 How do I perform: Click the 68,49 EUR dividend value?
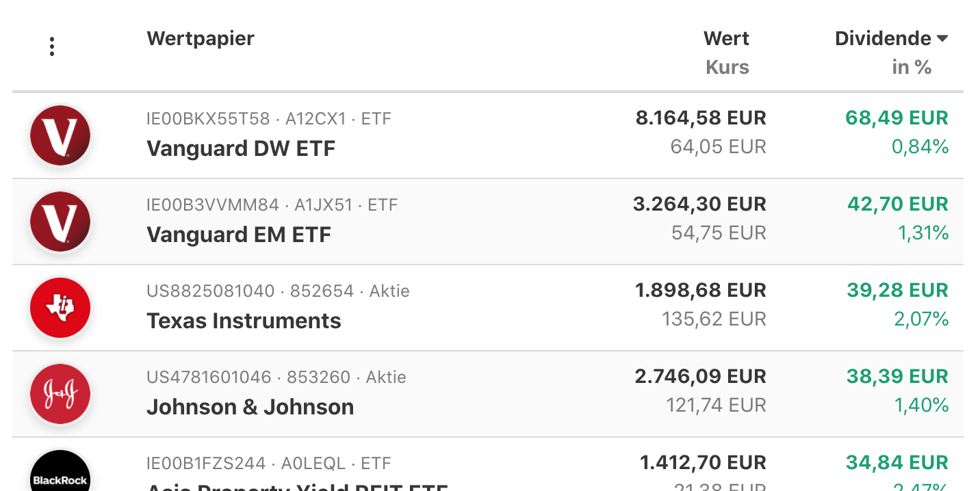coord(897,118)
